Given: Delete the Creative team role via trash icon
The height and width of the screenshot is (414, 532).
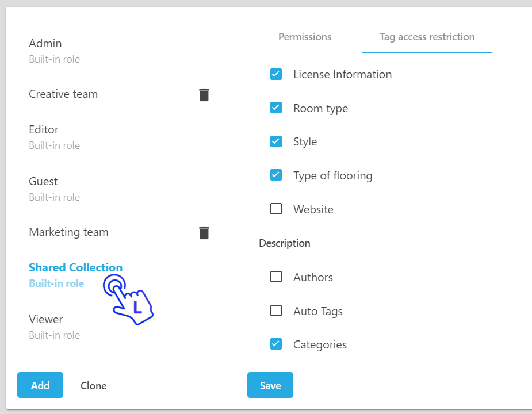Looking at the screenshot, I should pos(204,95).
